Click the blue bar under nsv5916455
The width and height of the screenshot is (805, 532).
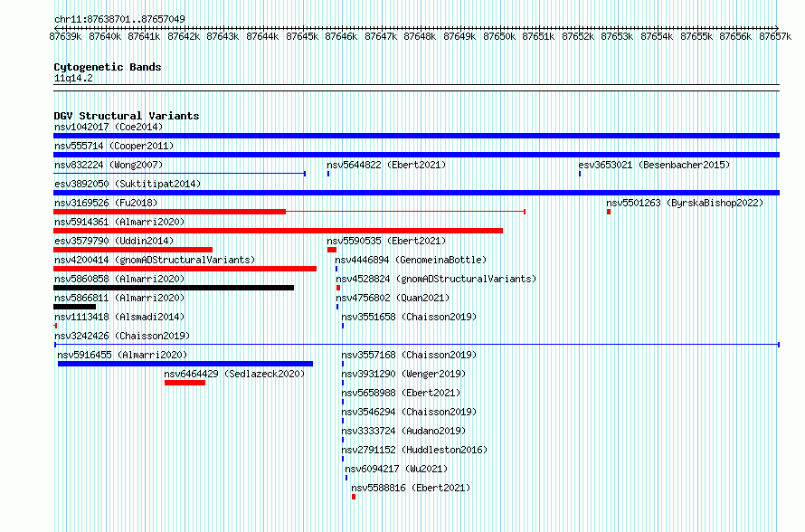point(185,364)
